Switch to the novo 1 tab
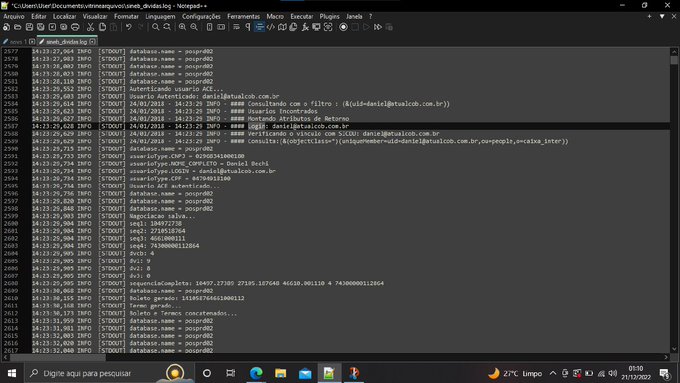The image size is (680, 383). [x=18, y=42]
